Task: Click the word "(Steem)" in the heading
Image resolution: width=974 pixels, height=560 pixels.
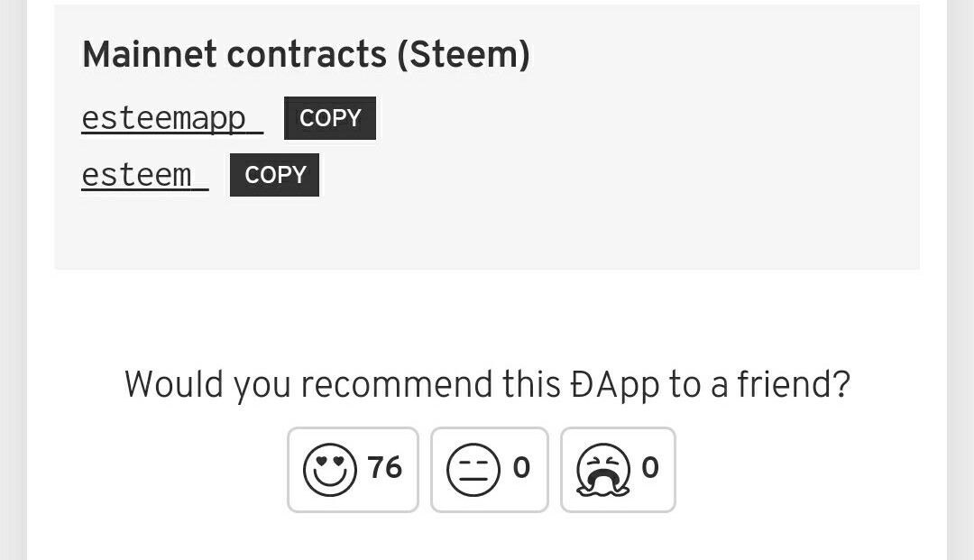Action: tap(463, 55)
